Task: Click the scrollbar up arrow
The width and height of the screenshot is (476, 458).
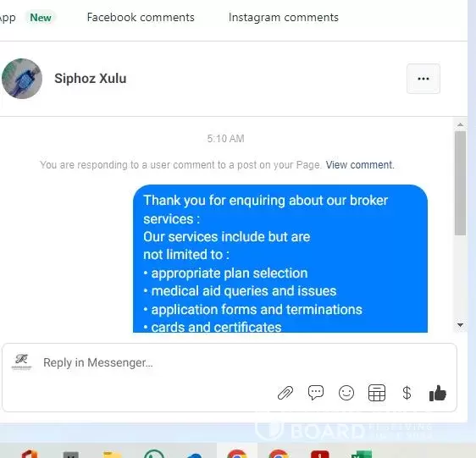Action: 460,124
